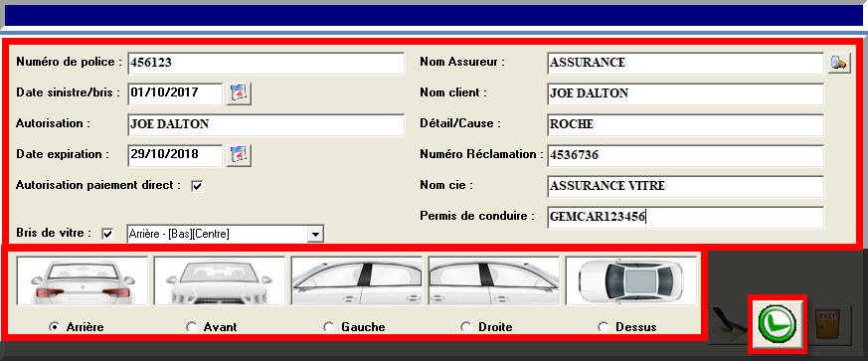The height and width of the screenshot is (361, 868).
Task: Click the Nom Assureur input field
Action: pyautogui.click(x=685, y=63)
